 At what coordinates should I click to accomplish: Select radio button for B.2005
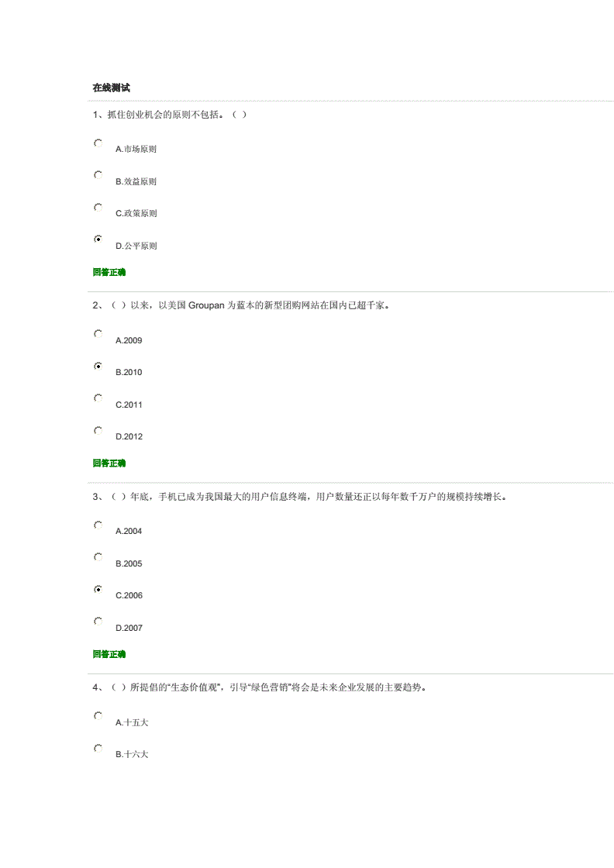coord(98,557)
